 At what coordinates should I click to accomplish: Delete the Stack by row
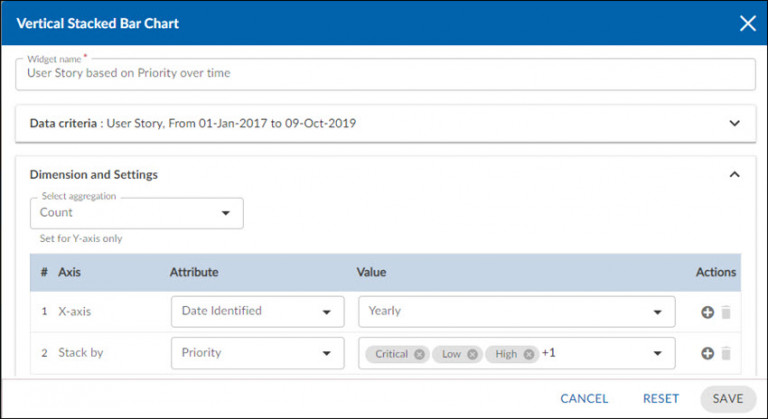pyautogui.click(x=726, y=353)
